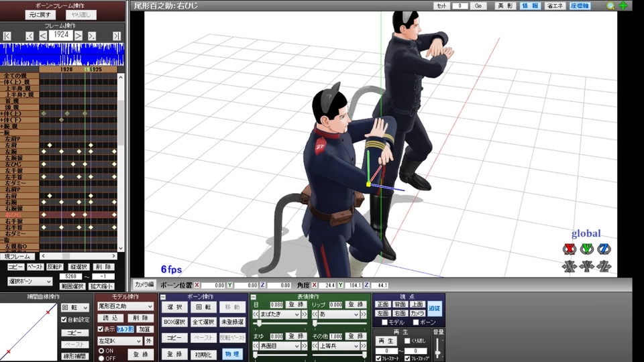Next lip morph (>>) beside あ

tap(364, 314)
